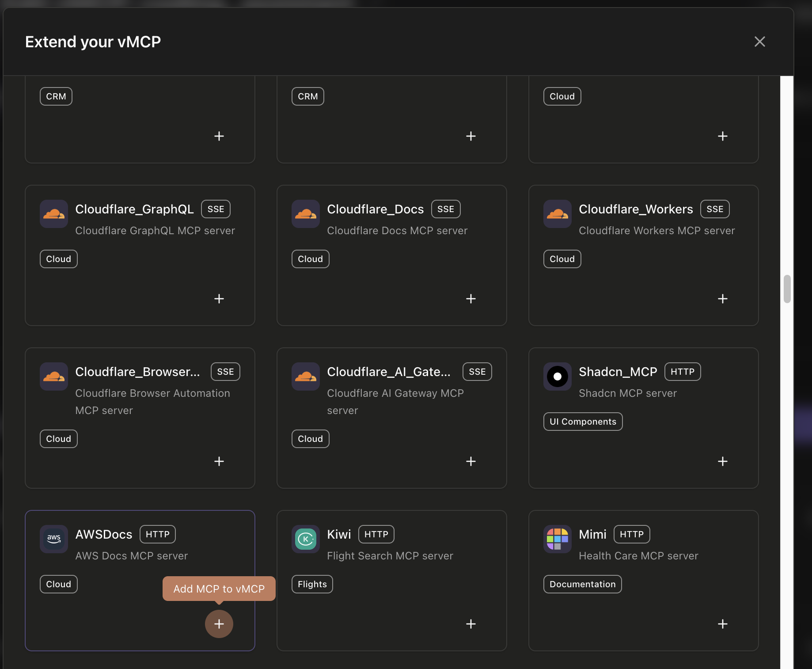This screenshot has height=669, width=812.
Task: Click the AWSDocs Amazon logo icon
Action: 53,539
